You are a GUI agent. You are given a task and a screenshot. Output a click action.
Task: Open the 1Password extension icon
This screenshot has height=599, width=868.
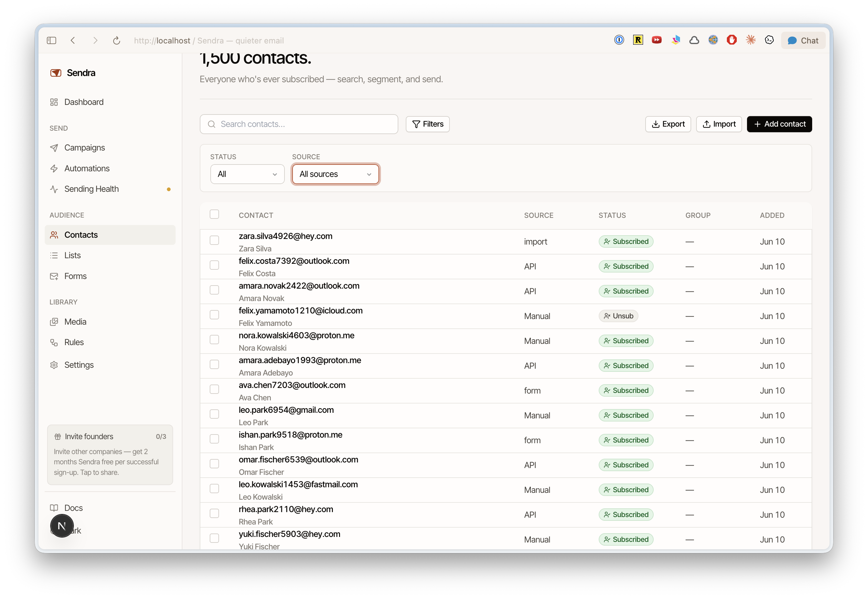click(619, 40)
